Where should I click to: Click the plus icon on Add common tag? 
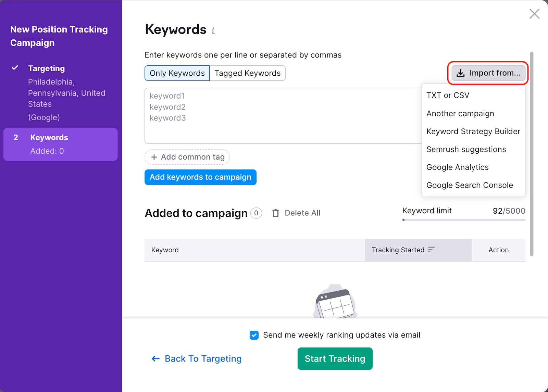point(154,157)
